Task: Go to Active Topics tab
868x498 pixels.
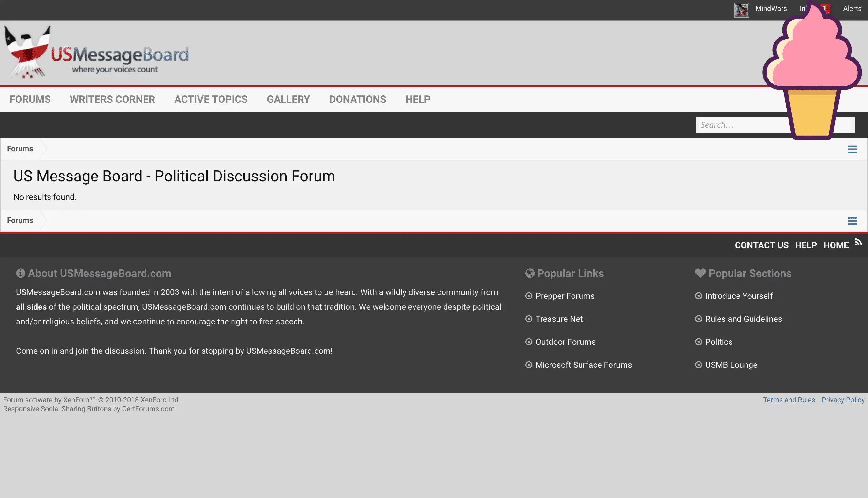Action: coord(211,99)
